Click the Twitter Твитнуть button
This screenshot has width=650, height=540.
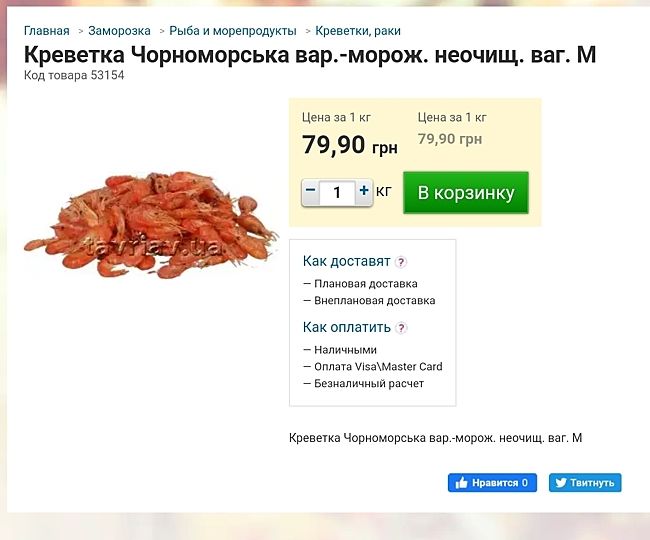point(585,482)
